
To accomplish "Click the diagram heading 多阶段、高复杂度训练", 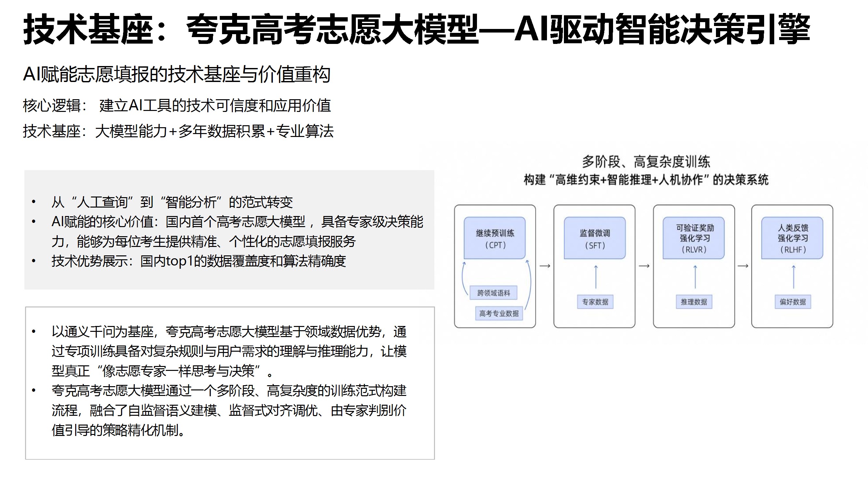I will [x=646, y=162].
